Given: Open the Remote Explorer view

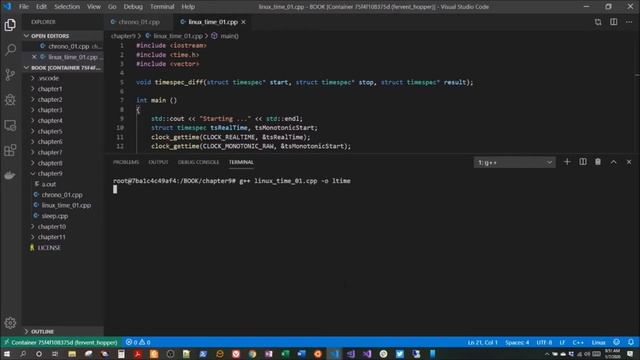Looking at the screenshot, I should tap(10, 125).
